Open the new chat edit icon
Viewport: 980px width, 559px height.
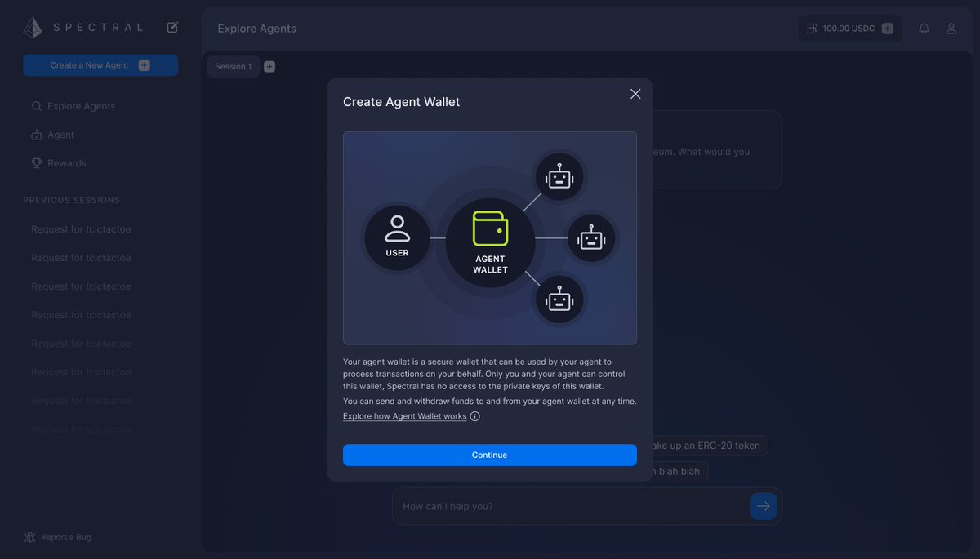tap(172, 27)
